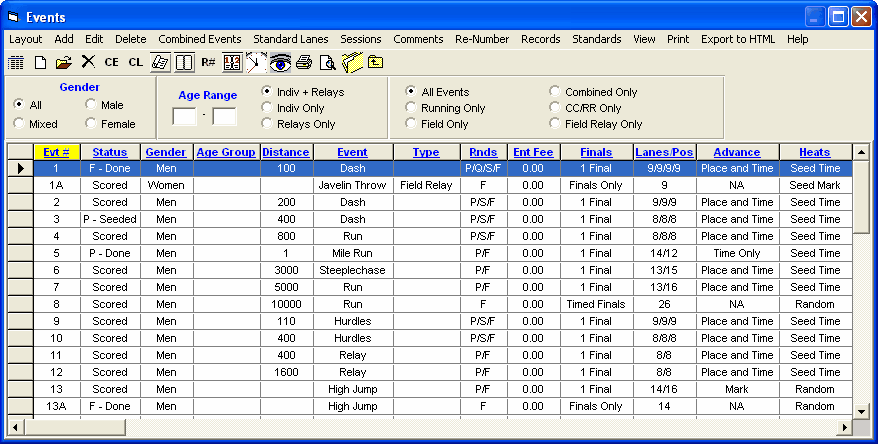Screen dimensions: 878x444
Task: Click the P - Seeded status cell
Action: tap(110, 219)
